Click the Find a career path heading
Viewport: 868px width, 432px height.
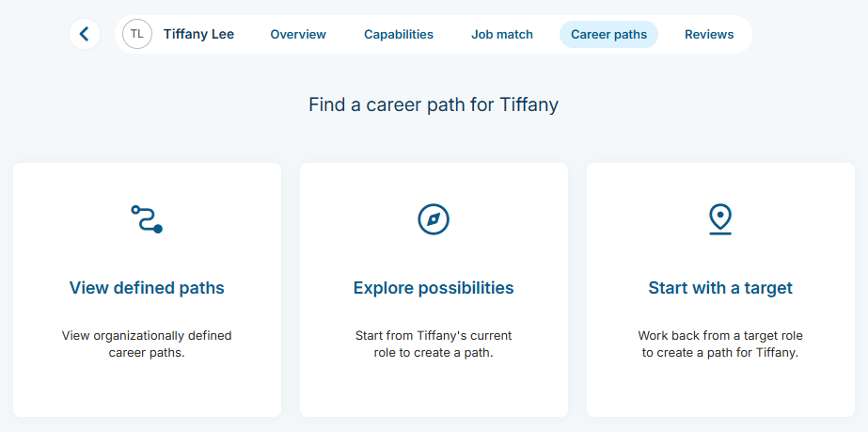(x=434, y=104)
